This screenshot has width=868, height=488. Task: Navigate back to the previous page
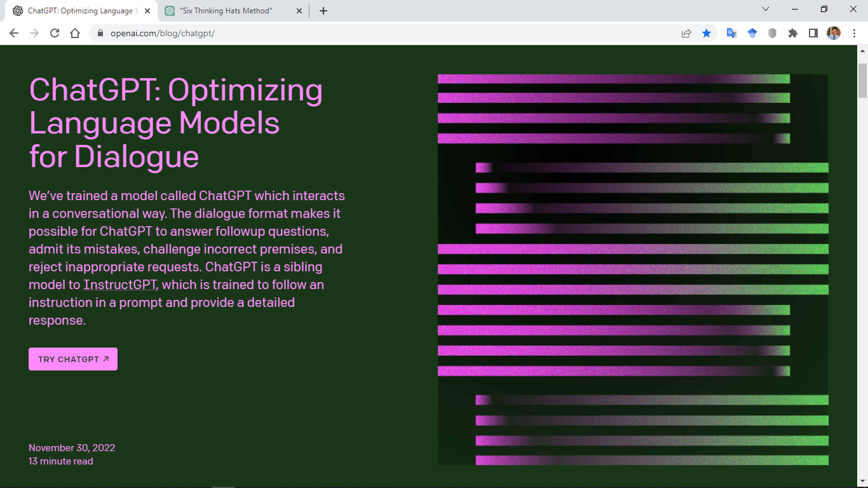(x=14, y=33)
